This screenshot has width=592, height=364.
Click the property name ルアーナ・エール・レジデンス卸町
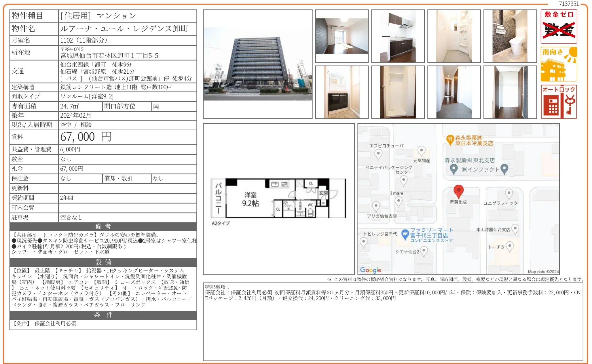(x=124, y=29)
